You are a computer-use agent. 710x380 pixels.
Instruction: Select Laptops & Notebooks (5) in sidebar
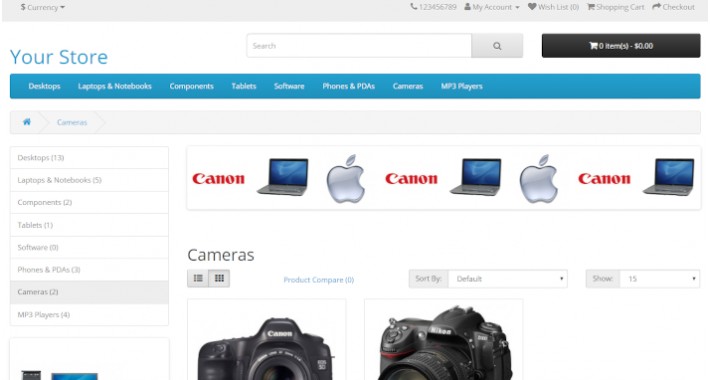[89, 180]
